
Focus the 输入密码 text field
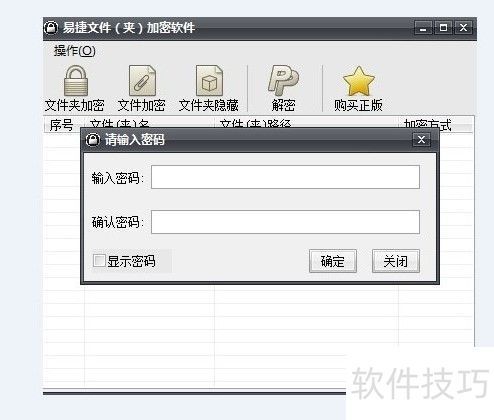(285, 177)
